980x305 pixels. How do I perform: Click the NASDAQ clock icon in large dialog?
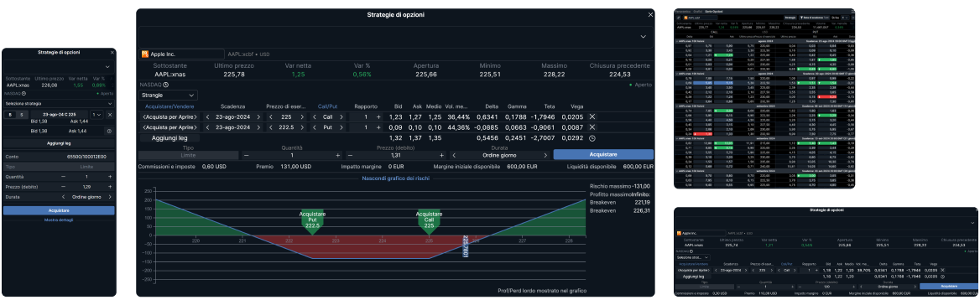[165, 84]
